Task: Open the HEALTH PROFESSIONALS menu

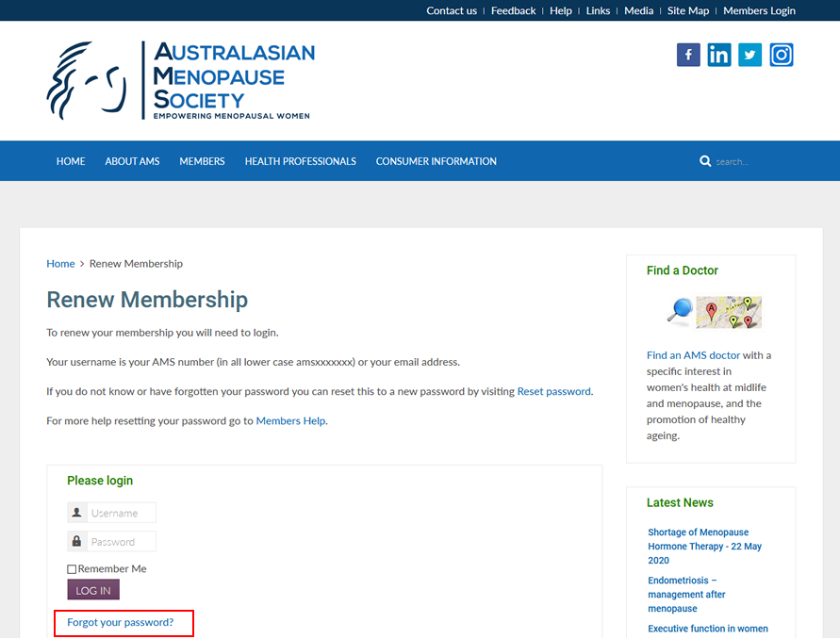Action: tap(301, 161)
